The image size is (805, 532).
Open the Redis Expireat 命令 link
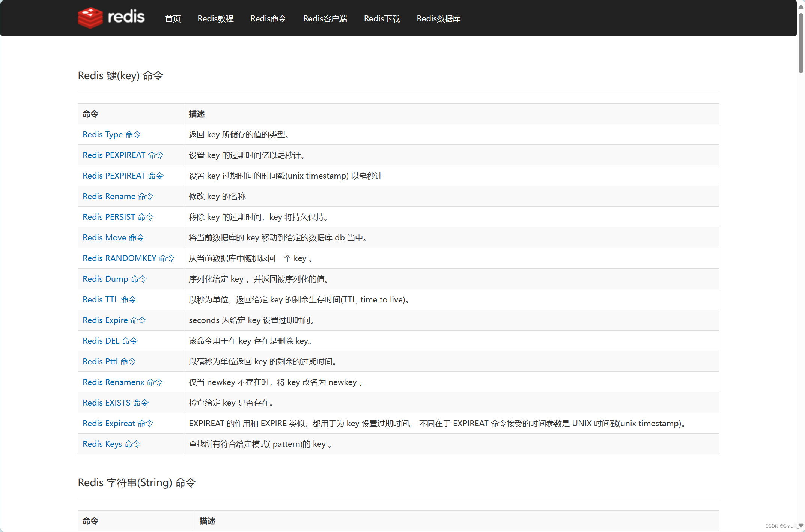pos(118,423)
